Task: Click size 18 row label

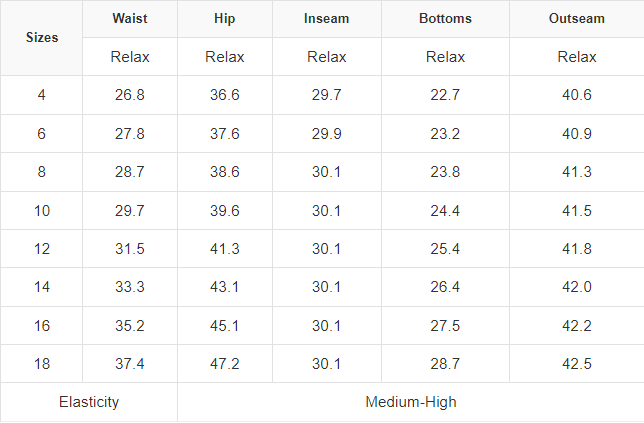Action: [x=42, y=364]
